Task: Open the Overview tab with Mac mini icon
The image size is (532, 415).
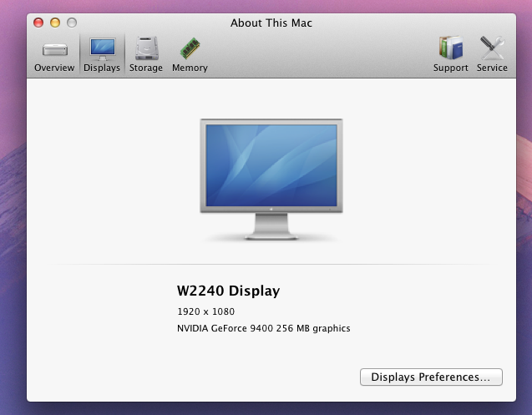Action: (x=54, y=54)
